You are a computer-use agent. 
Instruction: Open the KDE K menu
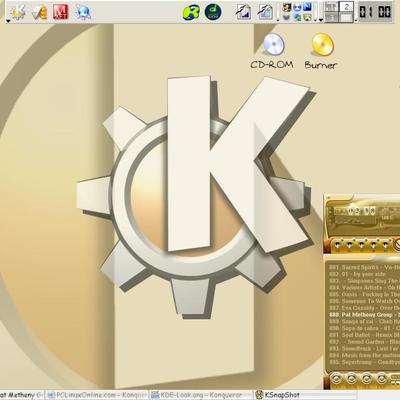[17, 12]
